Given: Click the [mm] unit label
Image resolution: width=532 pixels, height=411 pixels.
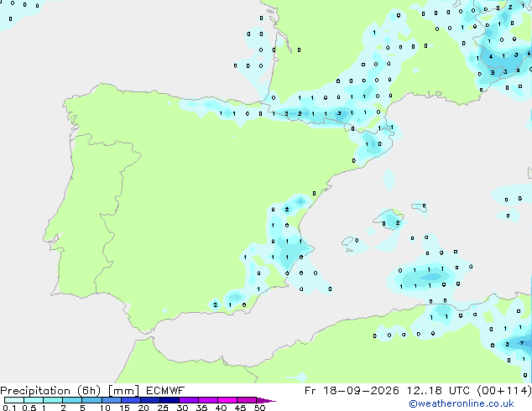Looking at the screenshot, I should [x=123, y=391].
